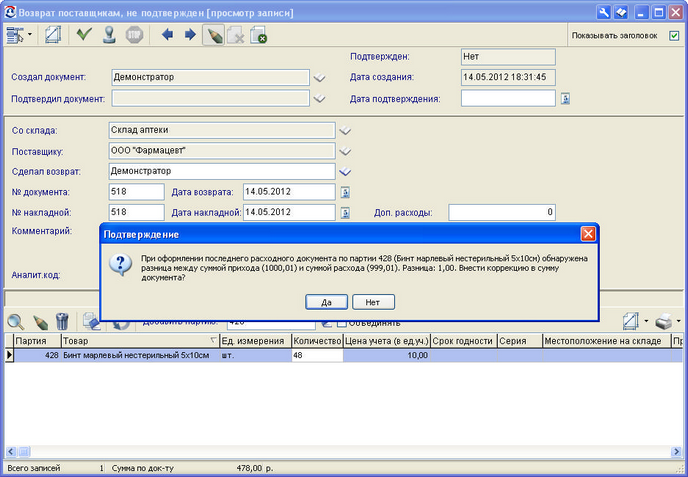Click the 'Дата создания' field
This screenshot has width=688, height=477.
pos(508,77)
